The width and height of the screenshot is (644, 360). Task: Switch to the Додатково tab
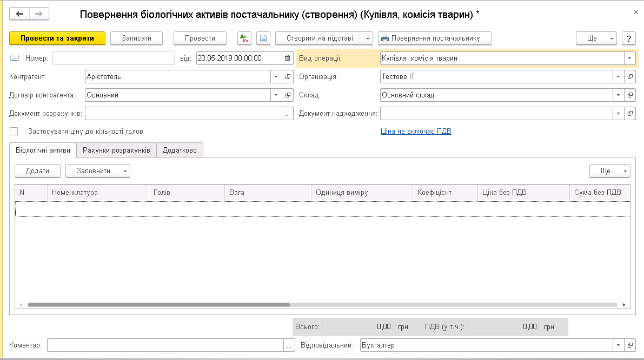click(180, 150)
